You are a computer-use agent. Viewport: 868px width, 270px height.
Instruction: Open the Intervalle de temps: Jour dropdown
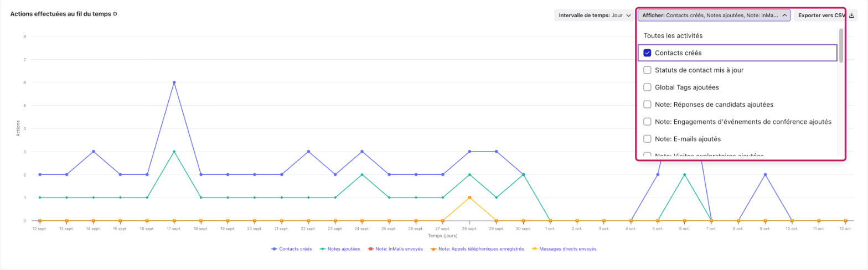pyautogui.click(x=595, y=15)
